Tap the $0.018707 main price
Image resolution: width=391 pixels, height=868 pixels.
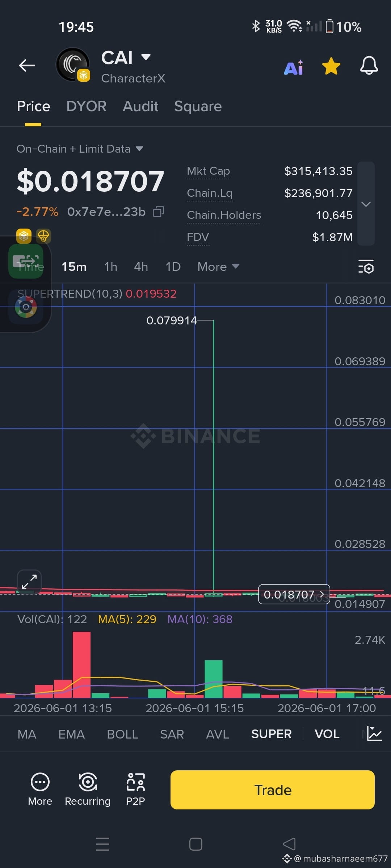click(x=91, y=181)
